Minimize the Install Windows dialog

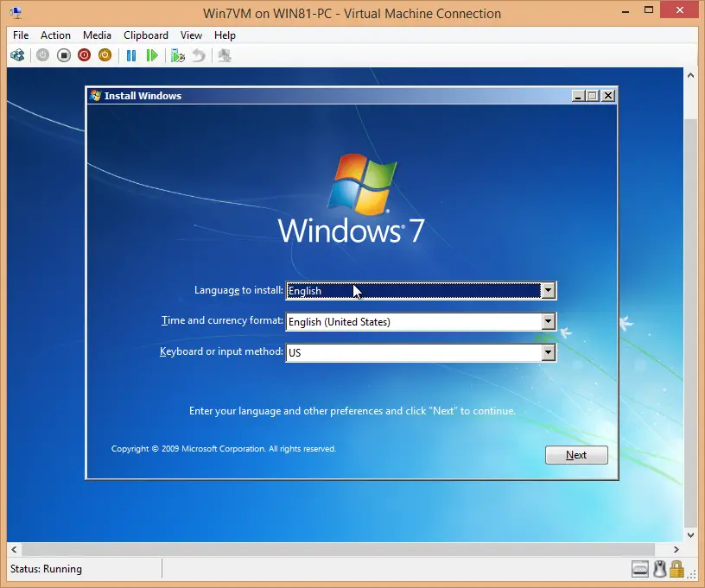[578, 96]
